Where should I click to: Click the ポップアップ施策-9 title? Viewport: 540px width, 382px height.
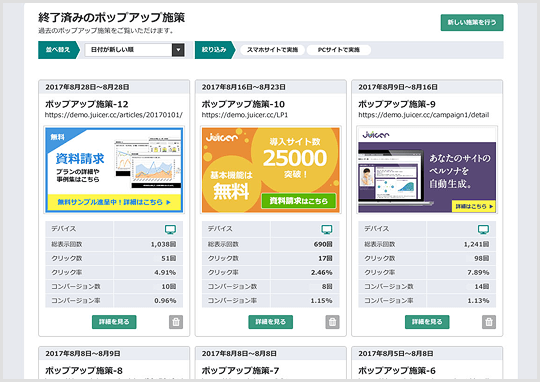coord(397,104)
